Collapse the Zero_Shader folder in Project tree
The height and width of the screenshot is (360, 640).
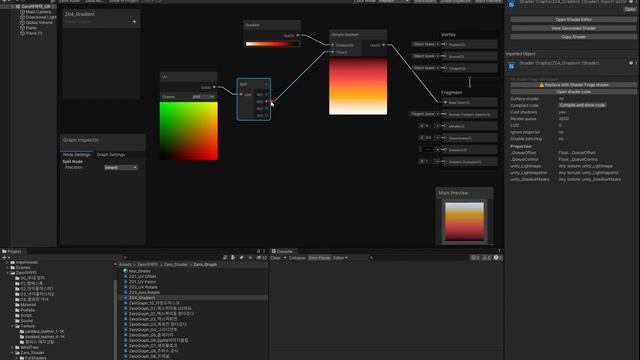[x=12, y=353]
